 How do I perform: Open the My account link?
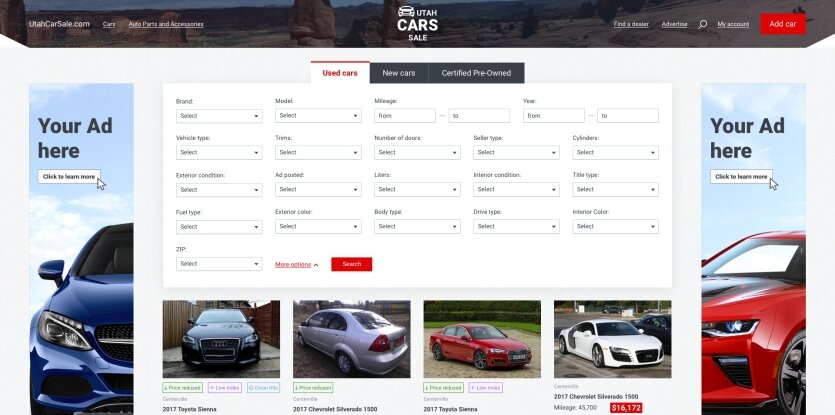tap(733, 25)
